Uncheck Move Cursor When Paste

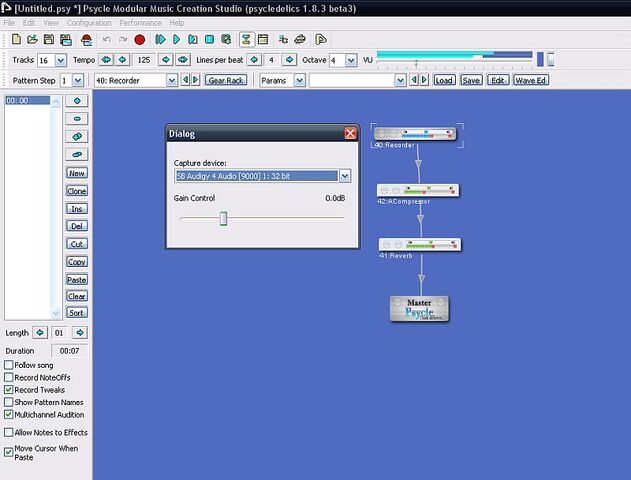coord(8,452)
